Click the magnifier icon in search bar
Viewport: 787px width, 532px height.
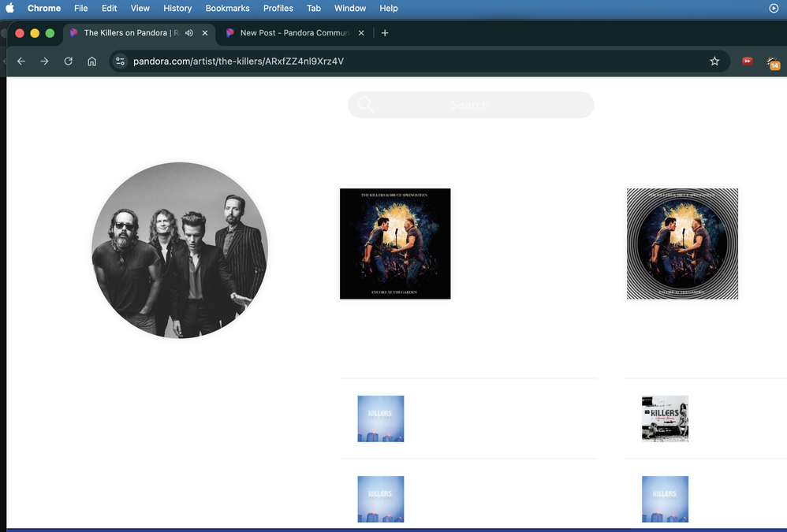click(365, 105)
